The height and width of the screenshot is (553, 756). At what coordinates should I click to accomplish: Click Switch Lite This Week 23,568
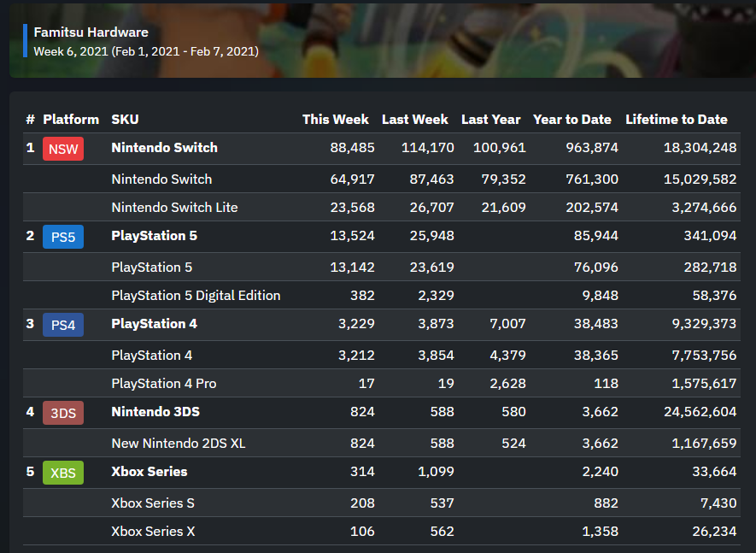point(353,208)
